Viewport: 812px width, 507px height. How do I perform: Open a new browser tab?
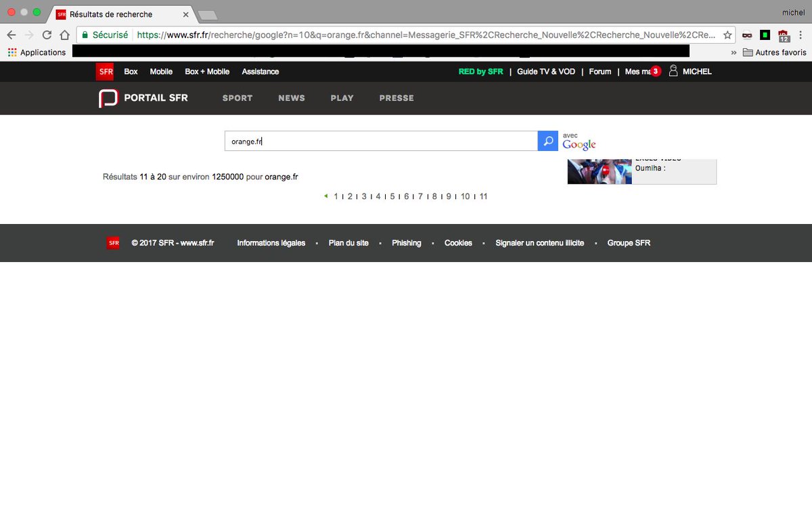[207, 15]
